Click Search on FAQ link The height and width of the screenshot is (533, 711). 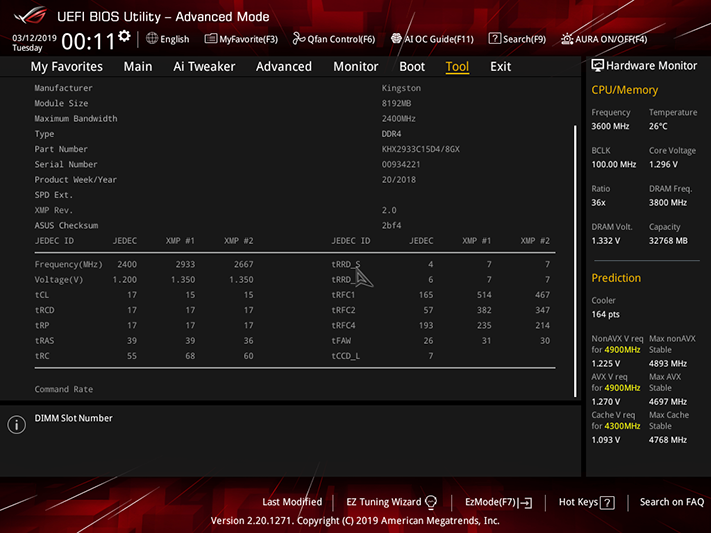(672, 502)
